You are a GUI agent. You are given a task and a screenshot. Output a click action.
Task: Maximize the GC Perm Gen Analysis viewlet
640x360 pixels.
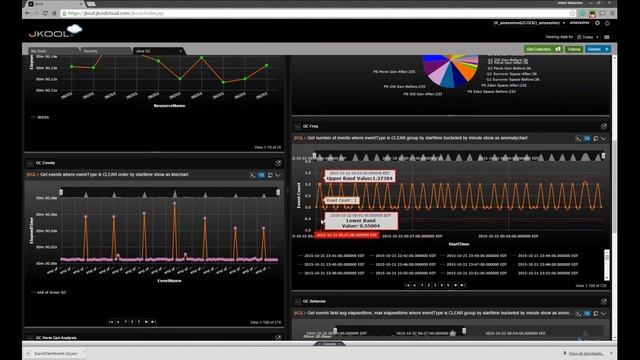[278, 338]
